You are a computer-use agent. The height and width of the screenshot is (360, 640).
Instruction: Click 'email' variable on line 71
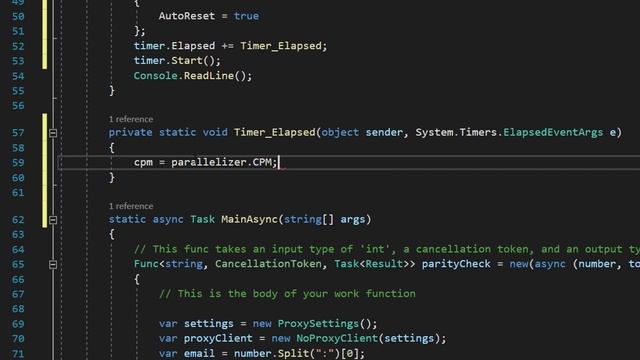(199, 353)
